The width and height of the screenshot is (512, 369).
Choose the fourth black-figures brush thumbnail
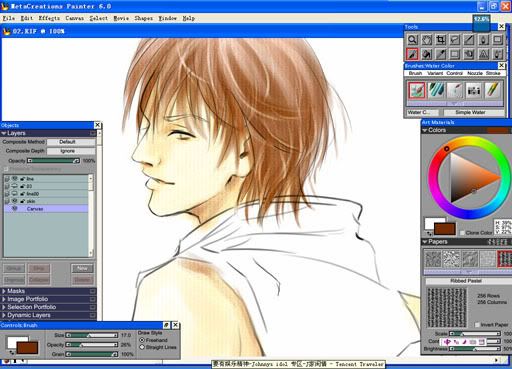[474, 90]
